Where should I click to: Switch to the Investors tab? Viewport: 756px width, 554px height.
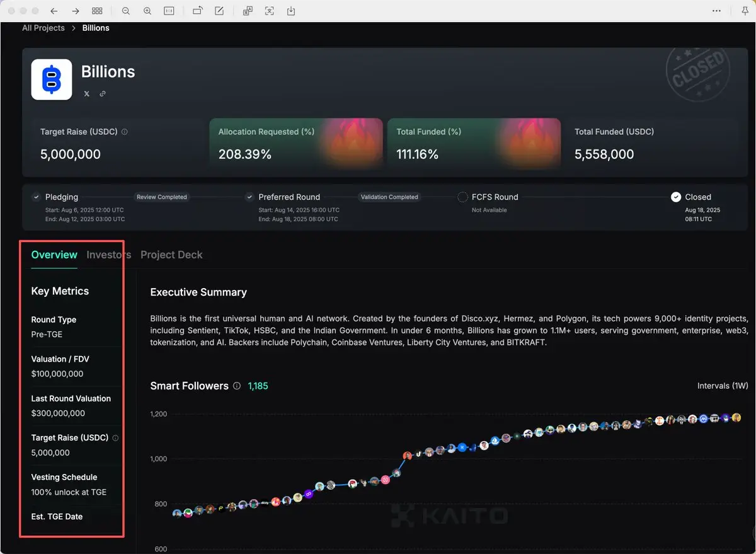[109, 255]
